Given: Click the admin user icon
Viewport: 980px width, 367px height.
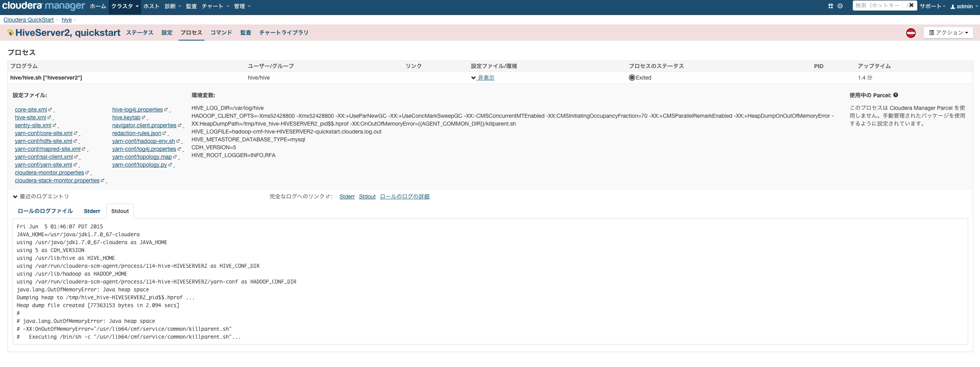Looking at the screenshot, I should tap(953, 6).
